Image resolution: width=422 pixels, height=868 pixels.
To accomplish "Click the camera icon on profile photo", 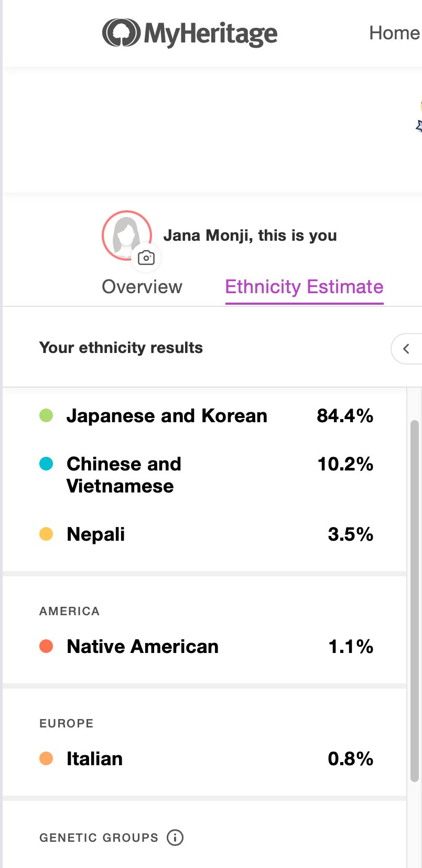I will tap(146, 258).
